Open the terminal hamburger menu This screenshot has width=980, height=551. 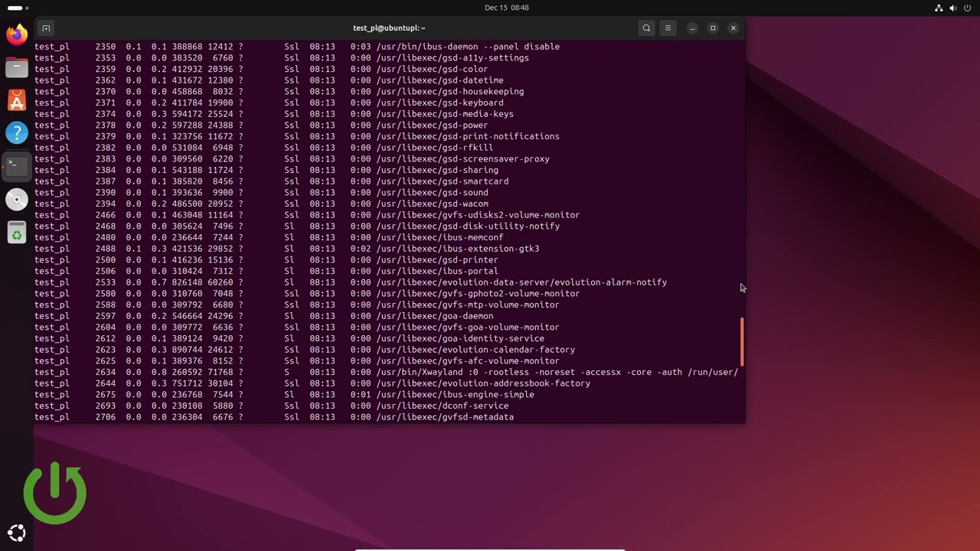668,28
